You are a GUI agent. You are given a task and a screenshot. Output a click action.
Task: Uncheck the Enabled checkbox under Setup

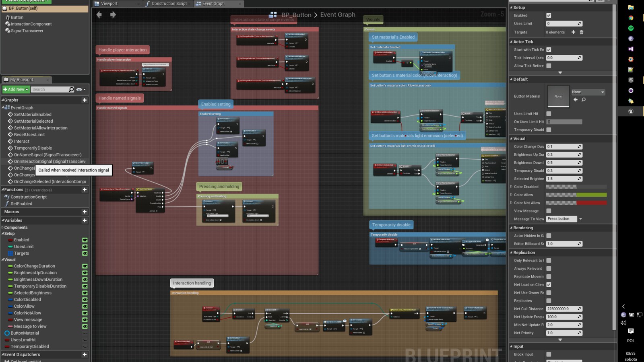pyautogui.click(x=549, y=15)
